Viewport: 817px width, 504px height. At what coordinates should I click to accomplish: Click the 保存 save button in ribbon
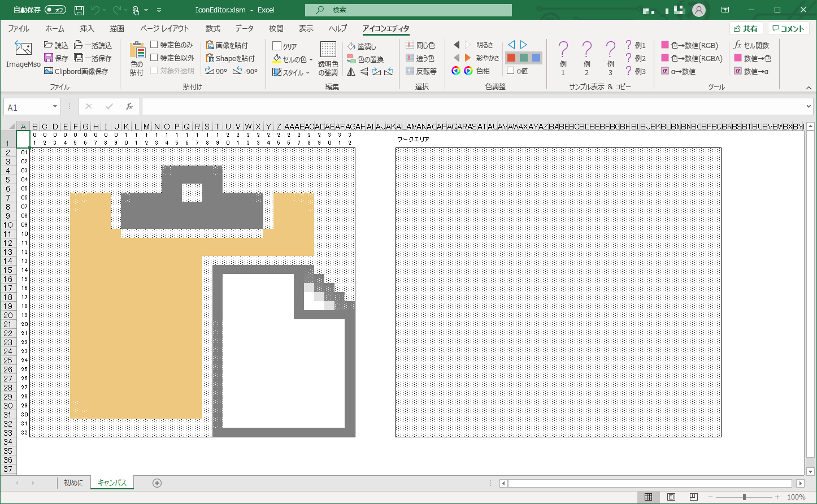coord(56,58)
